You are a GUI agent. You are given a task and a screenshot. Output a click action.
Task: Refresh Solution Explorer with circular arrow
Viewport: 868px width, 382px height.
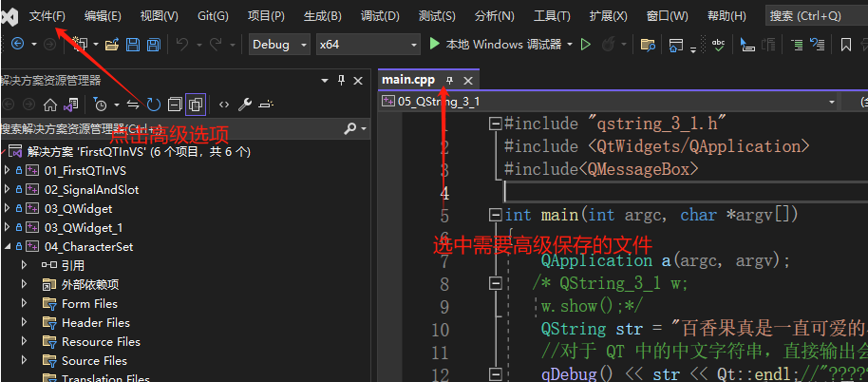153,105
